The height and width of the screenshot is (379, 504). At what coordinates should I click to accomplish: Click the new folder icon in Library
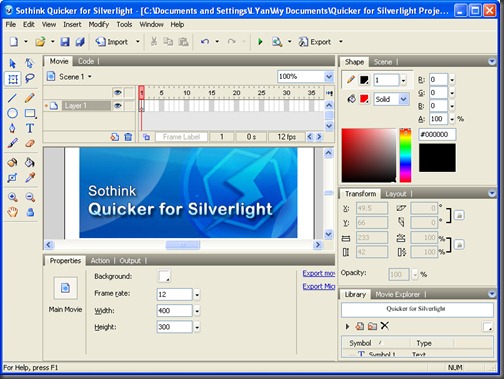[372, 326]
